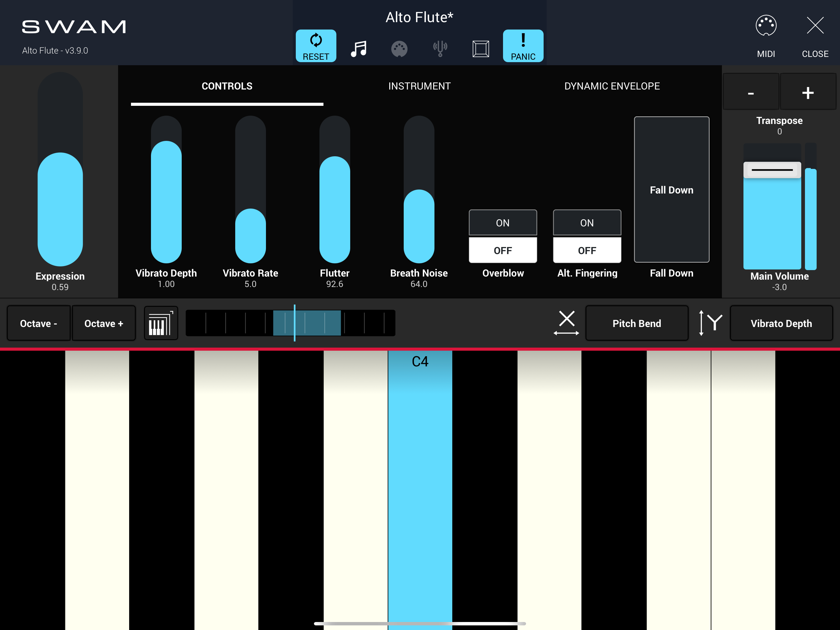
Task: Toggle the keyboard layout icon
Action: pos(161,323)
